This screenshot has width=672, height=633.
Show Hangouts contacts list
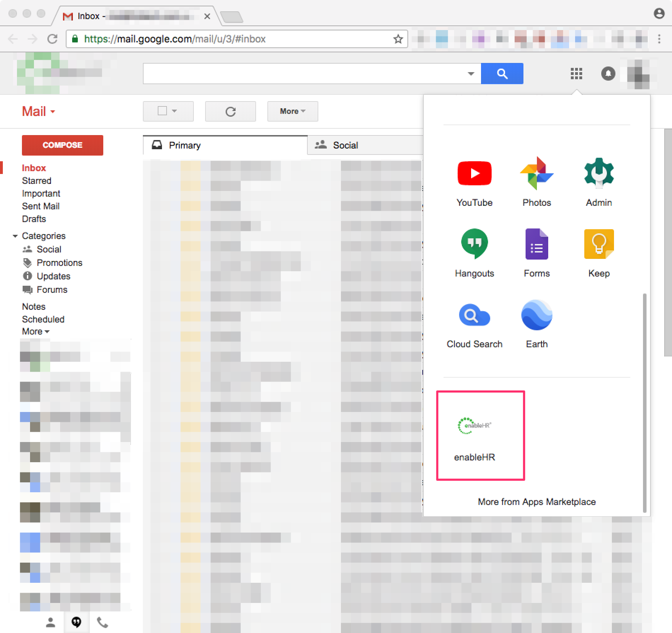pos(51,622)
